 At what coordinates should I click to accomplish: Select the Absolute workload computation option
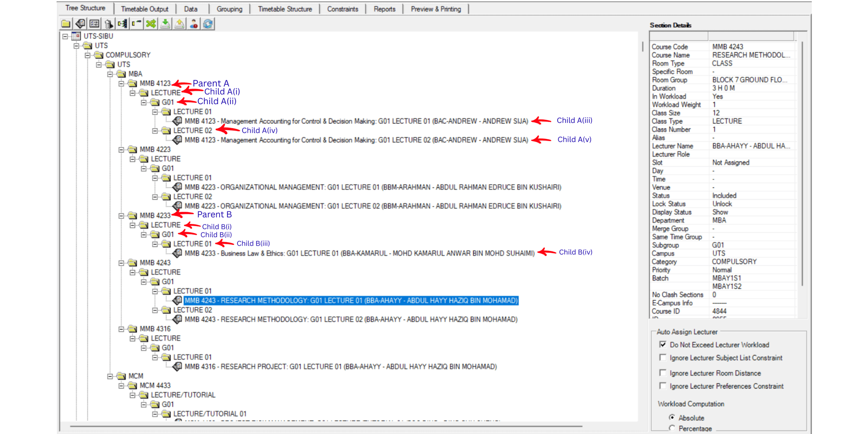coord(672,418)
